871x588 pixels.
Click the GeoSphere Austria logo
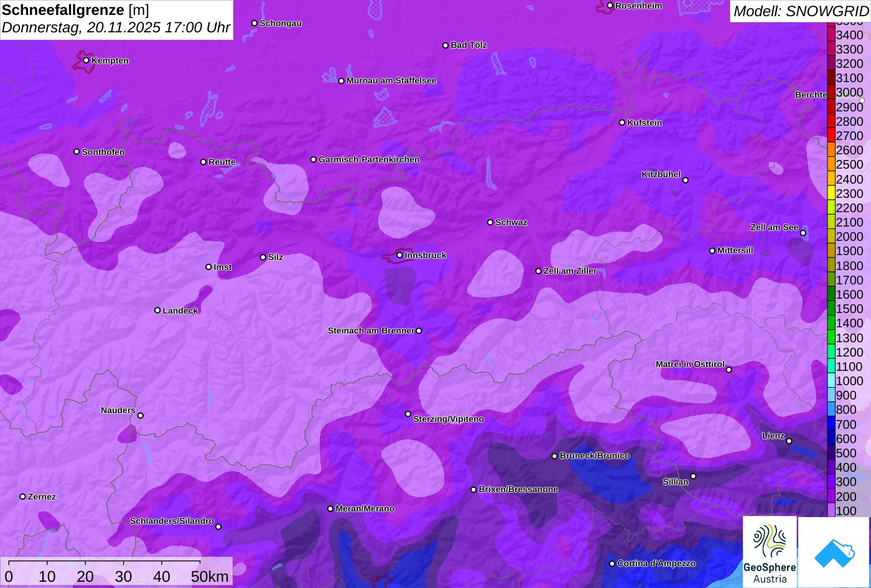770,552
